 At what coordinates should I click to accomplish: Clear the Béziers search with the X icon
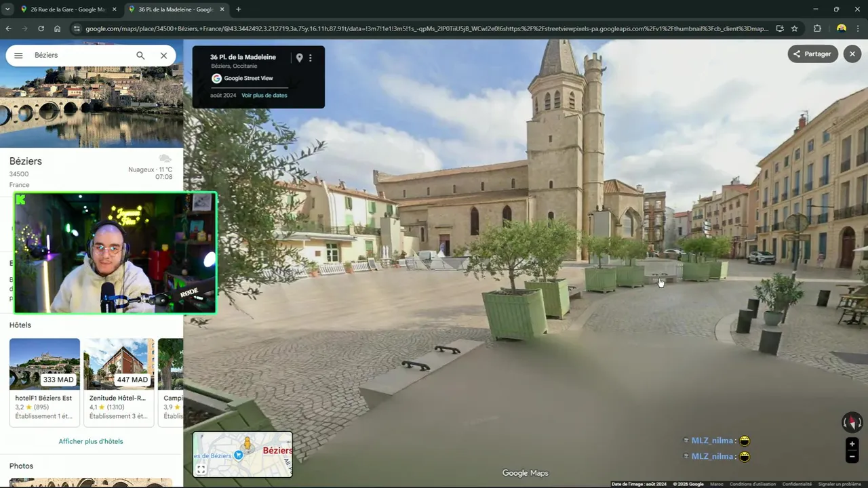(163, 56)
